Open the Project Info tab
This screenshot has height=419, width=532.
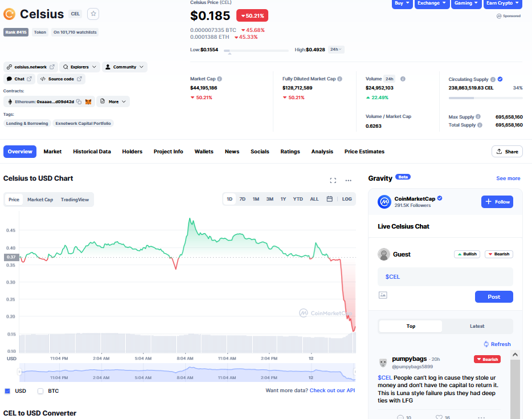(168, 152)
